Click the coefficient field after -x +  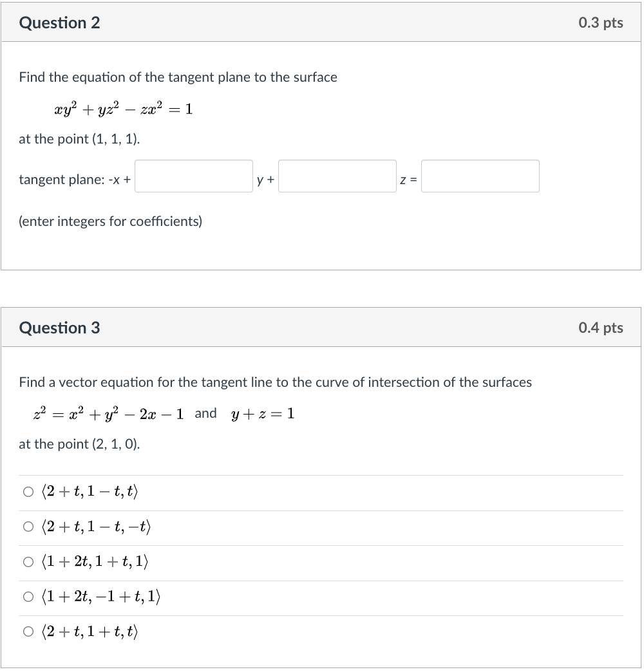[193, 176]
